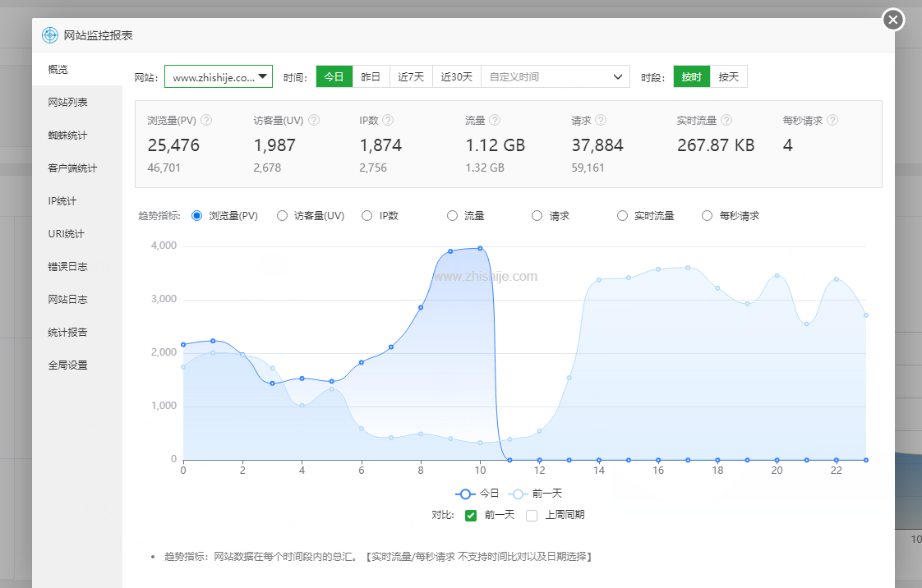
Task: Choose 近7天 time range
Action: pyautogui.click(x=410, y=76)
